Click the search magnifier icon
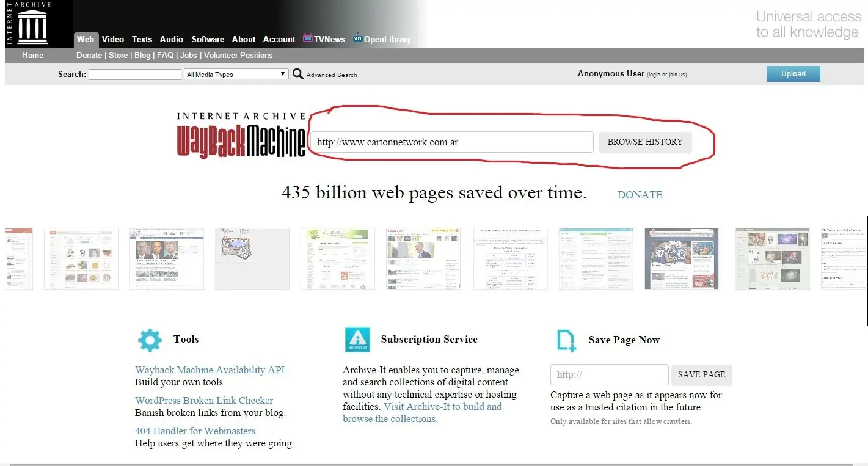868x466 pixels. point(298,74)
